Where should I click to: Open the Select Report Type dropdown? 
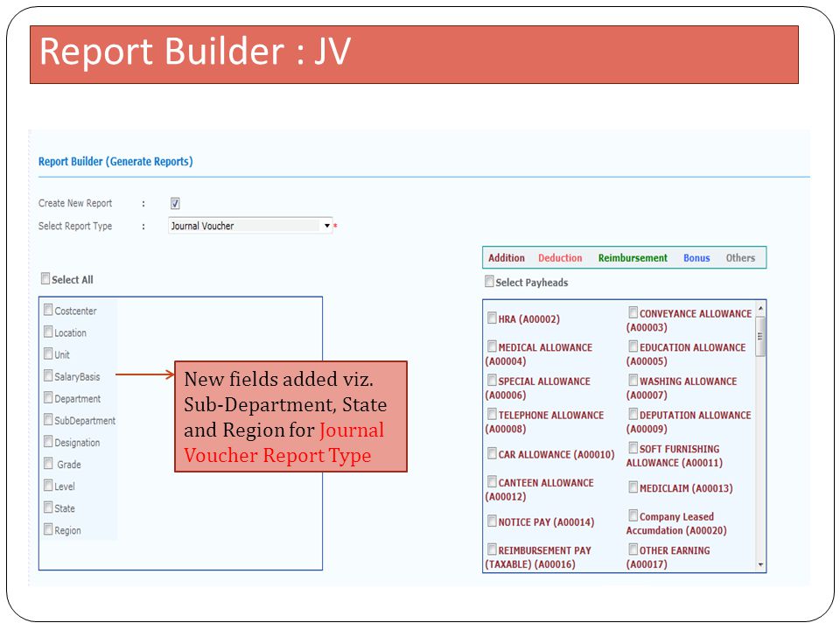tap(251, 226)
